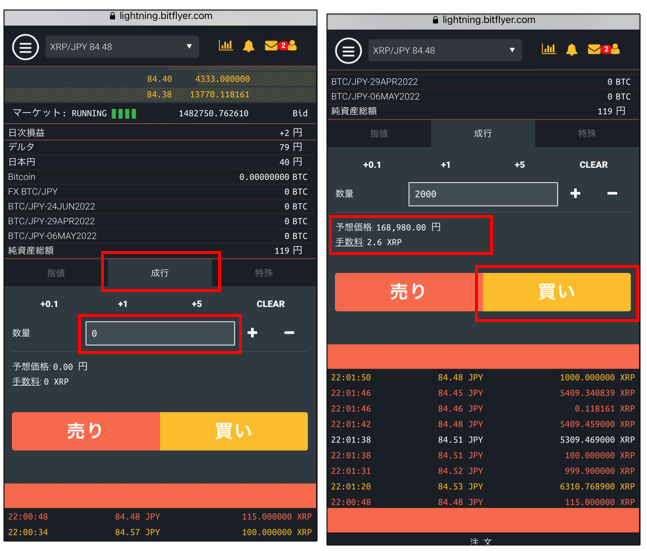Click the 22:01:20 trade history row
Viewport: 647px width, 551px height.
coord(483,487)
